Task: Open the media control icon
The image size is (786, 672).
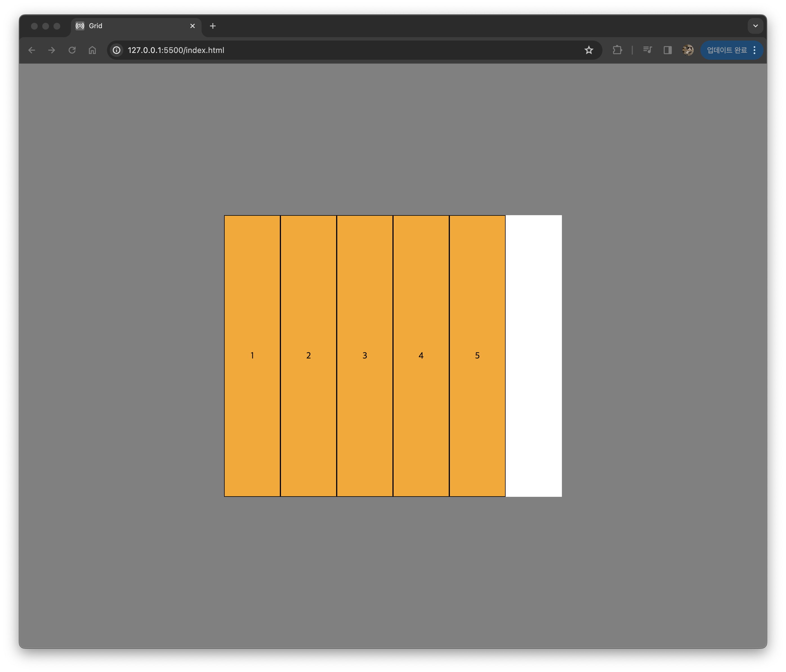Action: point(647,50)
